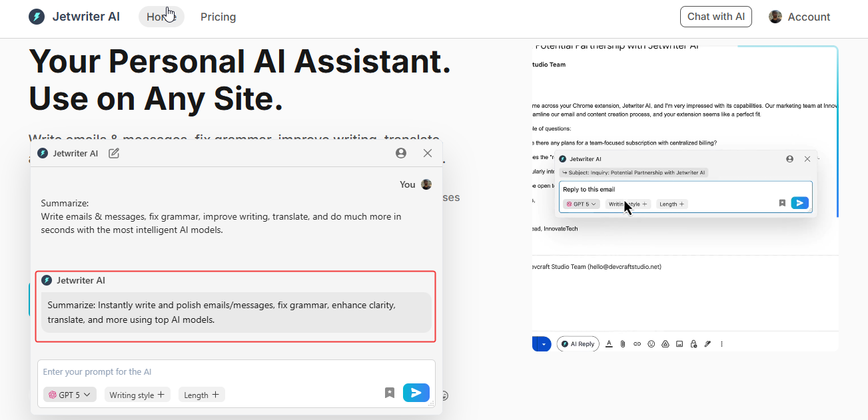
Task: Focus the Enter your prompt input field
Action: 236,371
